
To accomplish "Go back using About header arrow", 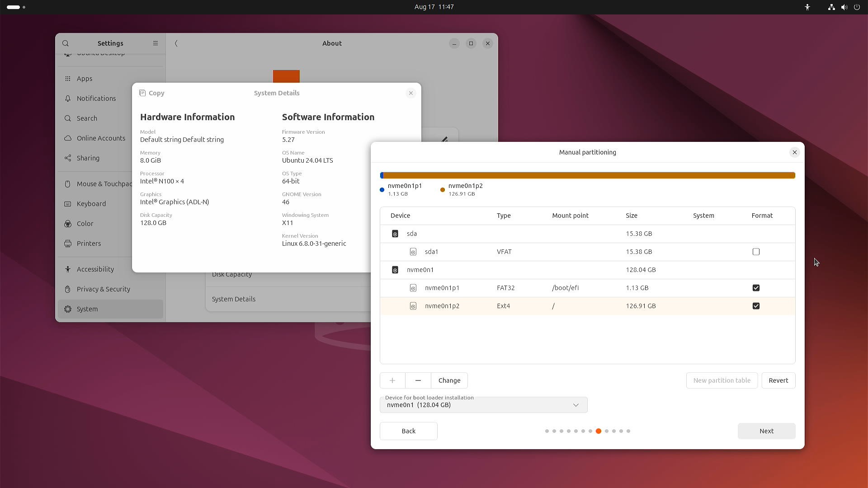I will pos(176,43).
